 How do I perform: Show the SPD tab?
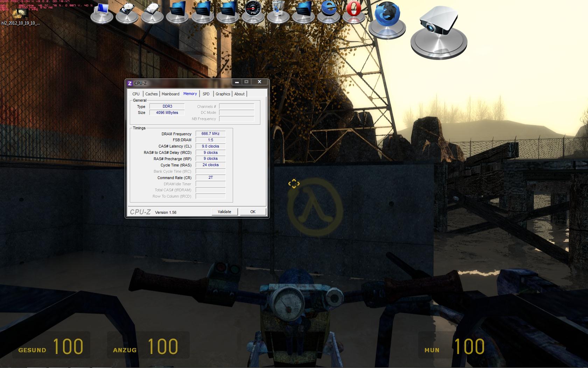206,94
